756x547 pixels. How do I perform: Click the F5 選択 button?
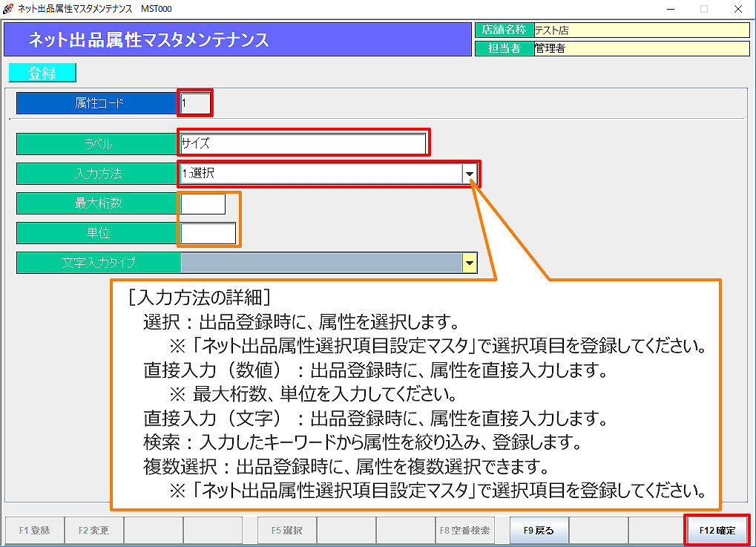click(x=287, y=530)
